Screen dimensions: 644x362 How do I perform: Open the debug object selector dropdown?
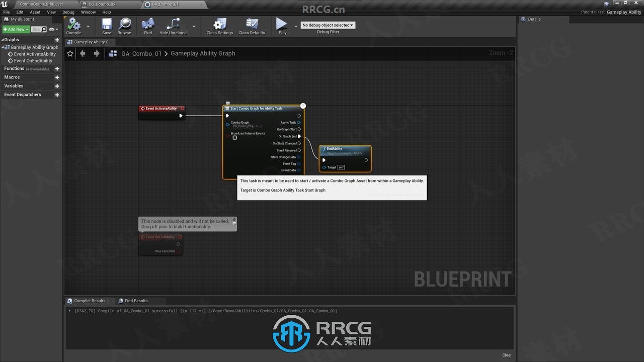pyautogui.click(x=328, y=25)
